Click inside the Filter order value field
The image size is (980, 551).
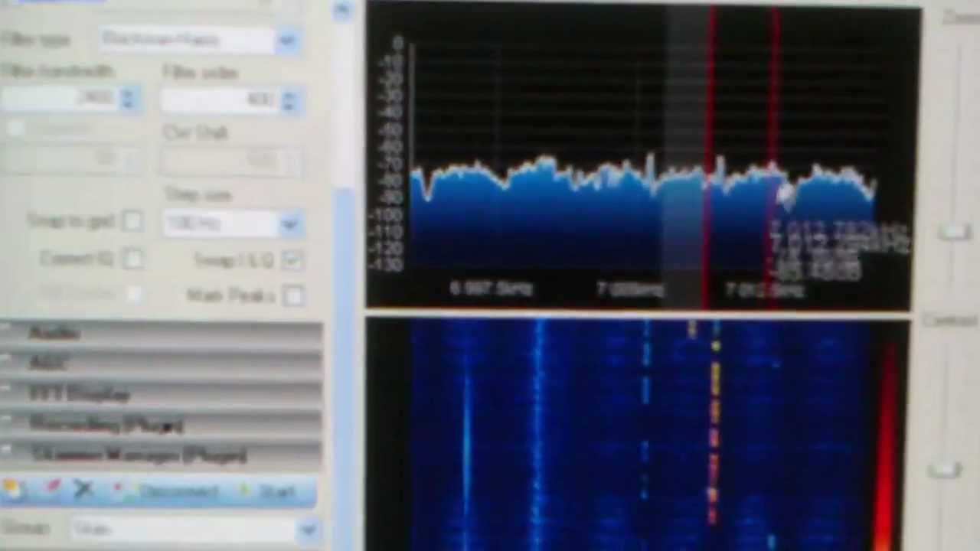pos(221,100)
